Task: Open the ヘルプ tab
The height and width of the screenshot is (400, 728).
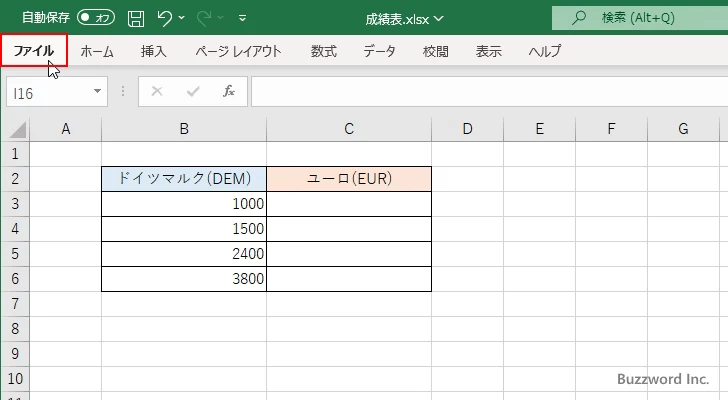Action: (545, 51)
